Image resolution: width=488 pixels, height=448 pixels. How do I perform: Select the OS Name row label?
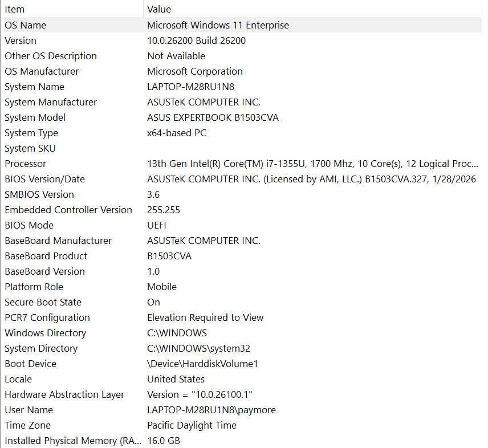[25, 25]
